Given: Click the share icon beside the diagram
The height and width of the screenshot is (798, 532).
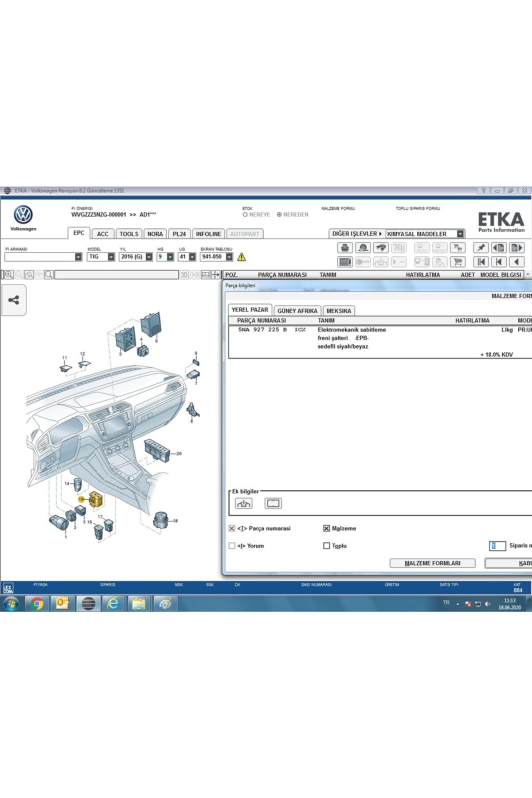Looking at the screenshot, I should click(14, 300).
